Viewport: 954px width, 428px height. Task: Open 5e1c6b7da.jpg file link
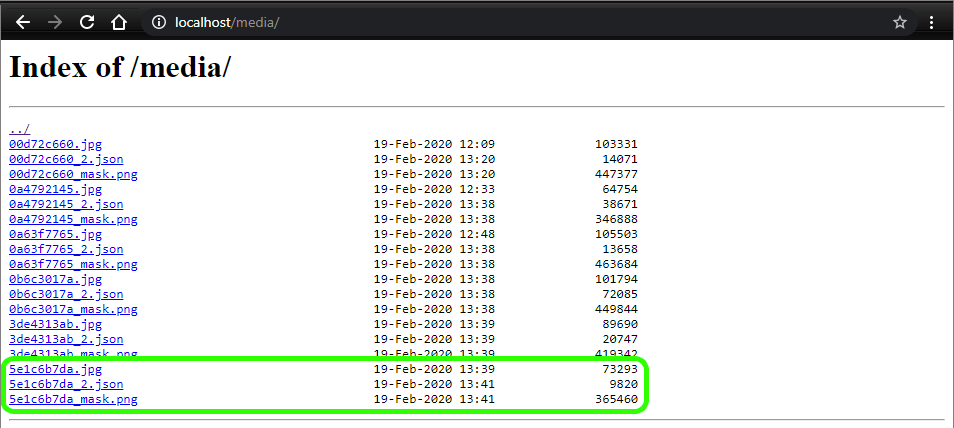click(55, 370)
